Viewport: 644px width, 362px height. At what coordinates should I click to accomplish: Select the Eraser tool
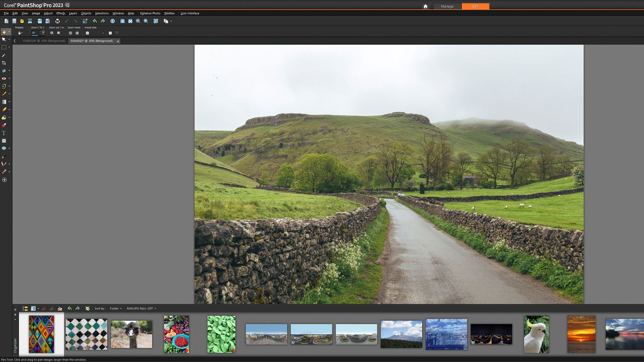pyautogui.click(x=4, y=110)
